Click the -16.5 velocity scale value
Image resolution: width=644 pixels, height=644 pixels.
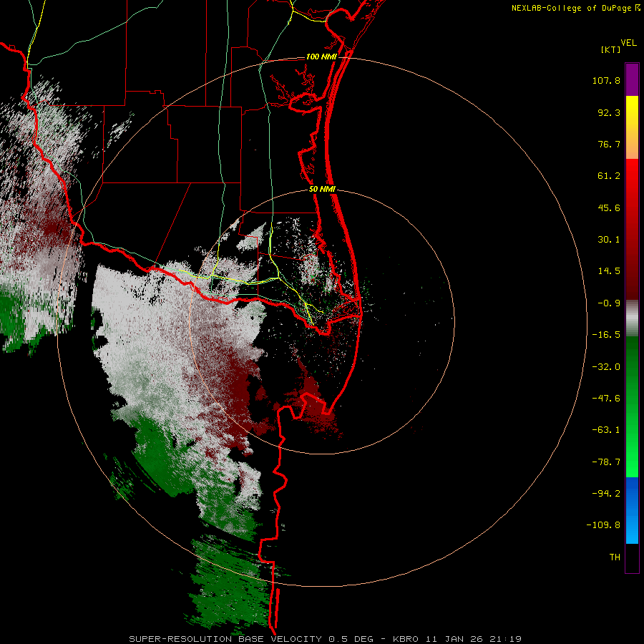coord(606,335)
